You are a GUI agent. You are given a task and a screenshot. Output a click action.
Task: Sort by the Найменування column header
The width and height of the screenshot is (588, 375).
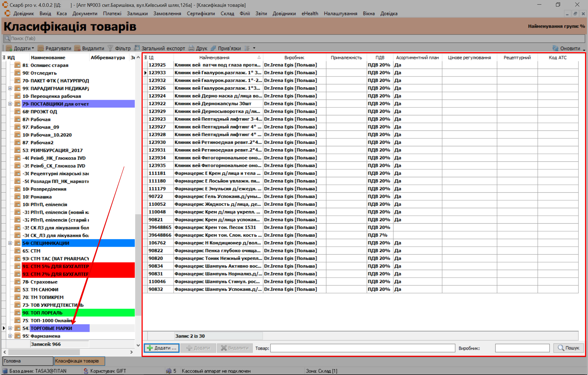click(x=214, y=58)
